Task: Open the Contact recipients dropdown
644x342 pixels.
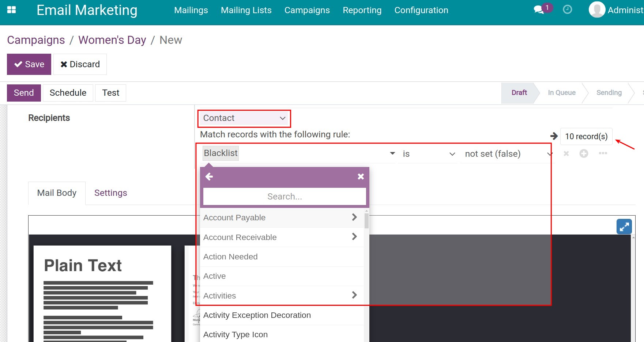Action: click(x=244, y=118)
